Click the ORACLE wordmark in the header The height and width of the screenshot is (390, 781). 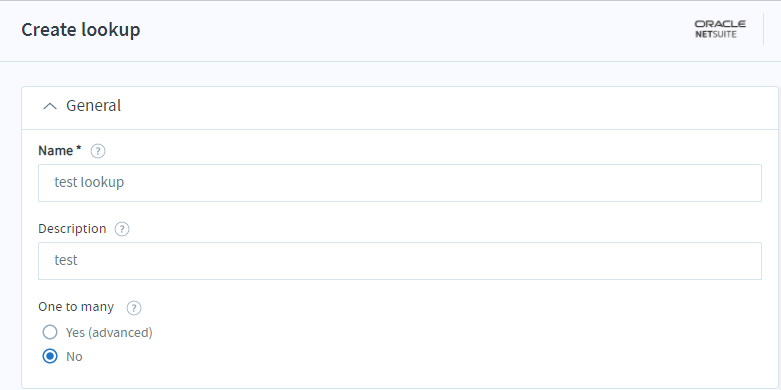[x=720, y=24]
